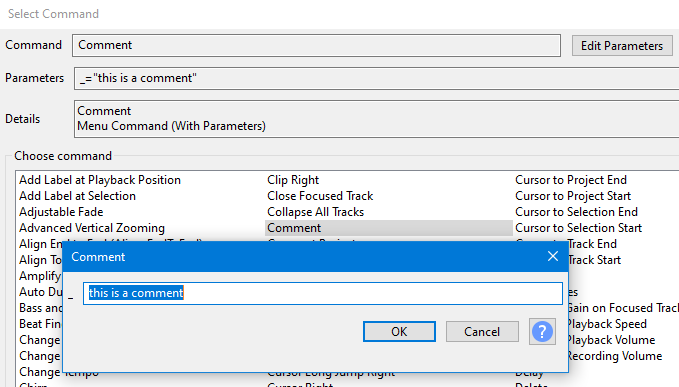Select the highlighted Comment list entry
The height and width of the screenshot is (387, 679).
click(x=388, y=228)
